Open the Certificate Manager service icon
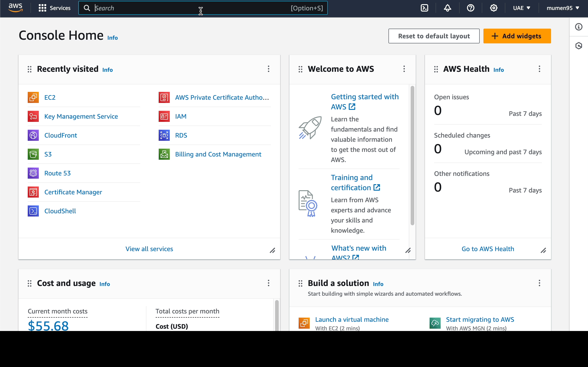 (x=33, y=192)
